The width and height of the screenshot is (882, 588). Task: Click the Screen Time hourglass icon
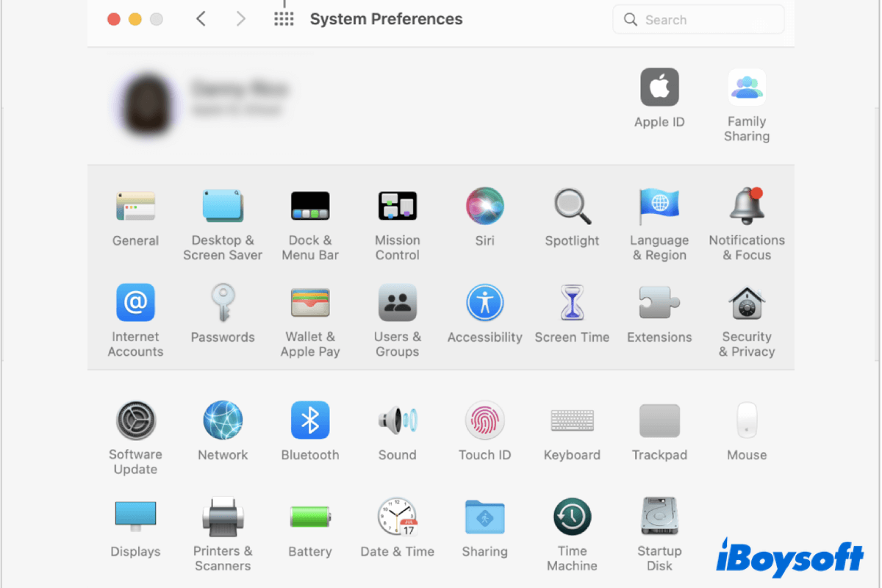572,303
